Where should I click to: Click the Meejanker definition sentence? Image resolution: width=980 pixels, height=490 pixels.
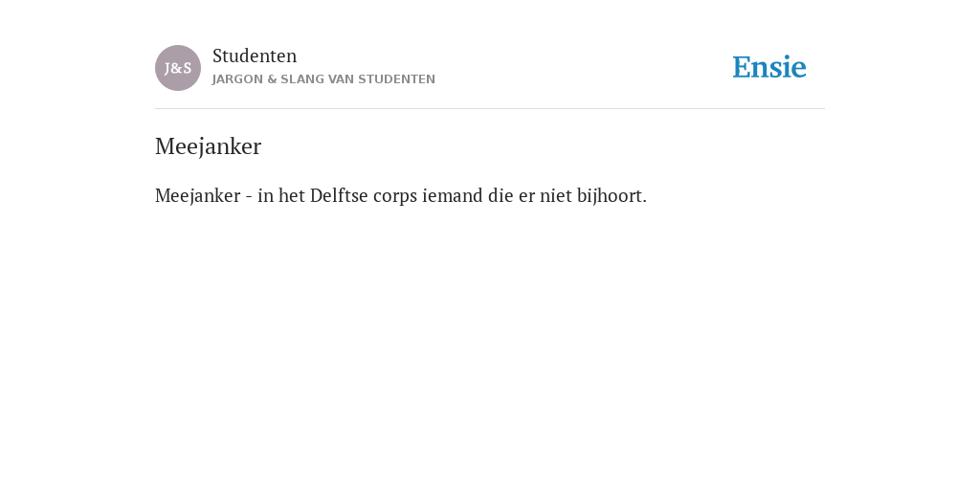401,195
